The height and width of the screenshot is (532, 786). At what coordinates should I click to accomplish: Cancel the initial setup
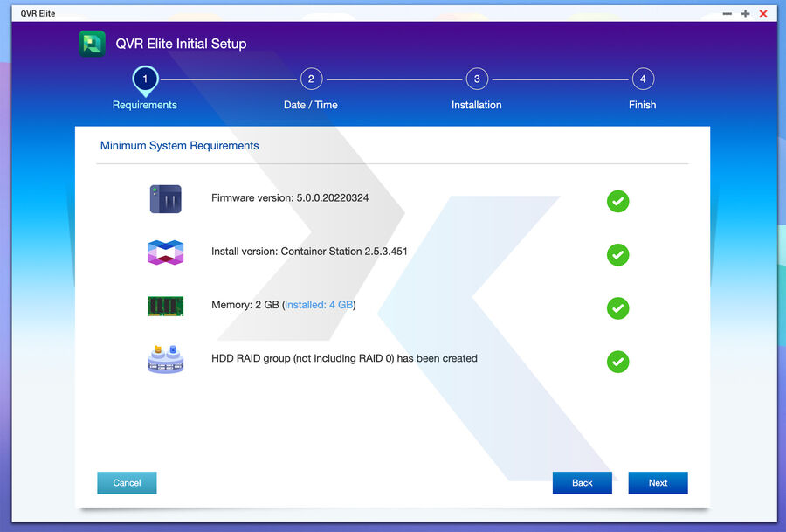[x=127, y=483]
